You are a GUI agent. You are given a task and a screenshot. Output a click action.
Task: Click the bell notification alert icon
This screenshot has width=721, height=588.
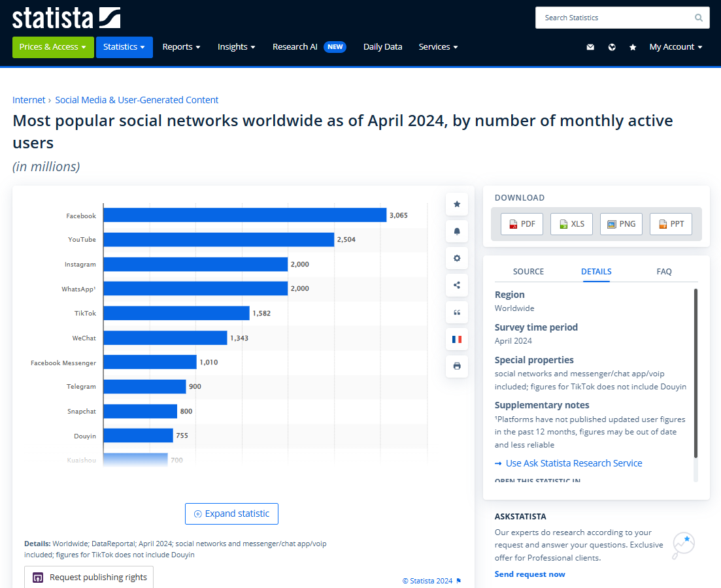456,231
